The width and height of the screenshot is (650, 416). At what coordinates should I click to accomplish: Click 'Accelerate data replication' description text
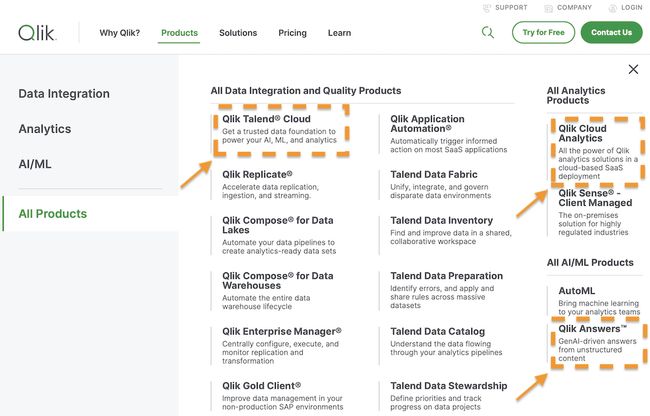pos(270,191)
